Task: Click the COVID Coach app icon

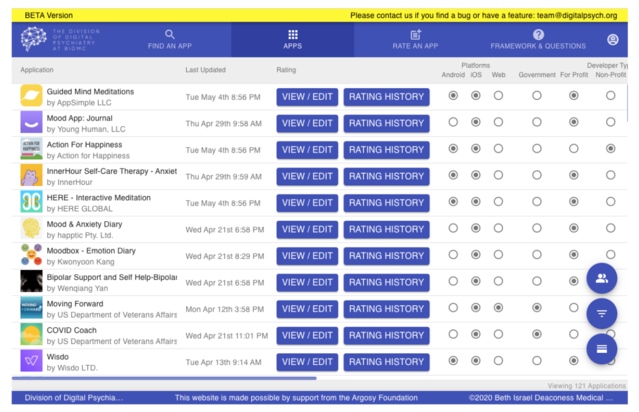Action: point(31,335)
